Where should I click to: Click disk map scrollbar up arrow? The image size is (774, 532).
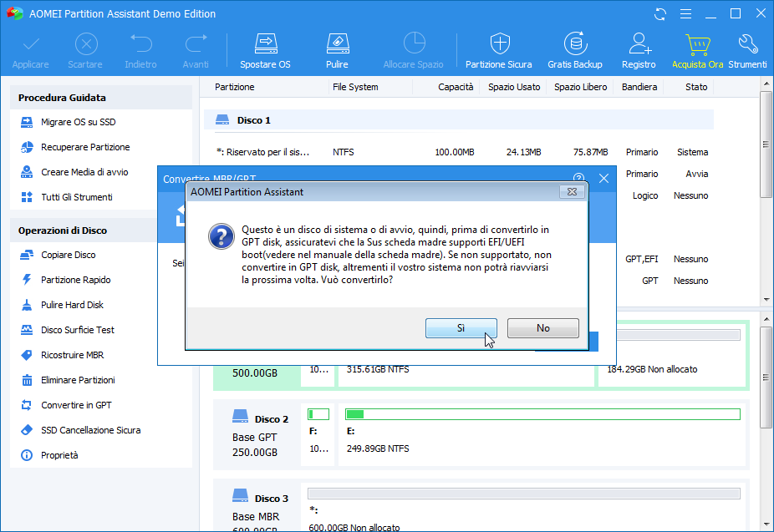pyautogui.click(x=766, y=319)
